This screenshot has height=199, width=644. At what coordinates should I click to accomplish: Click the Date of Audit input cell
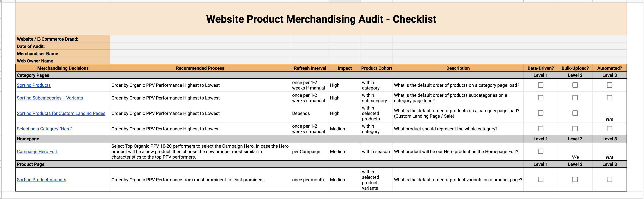click(x=200, y=46)
